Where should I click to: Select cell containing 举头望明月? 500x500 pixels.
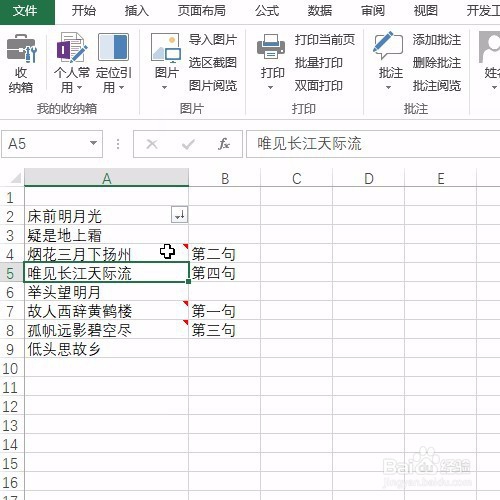click(107, 292)
